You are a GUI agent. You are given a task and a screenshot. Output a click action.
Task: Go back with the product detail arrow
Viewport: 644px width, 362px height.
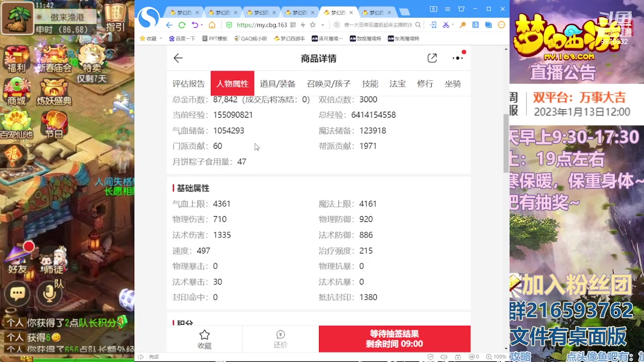(178, 58)
